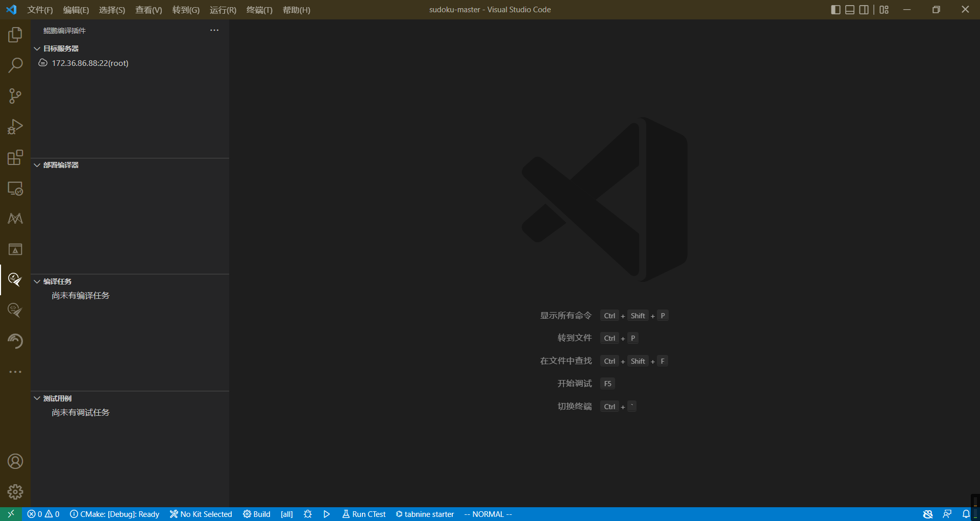Open the Search view
This screenshot has width=980, height=521.
tap(15, 65)
